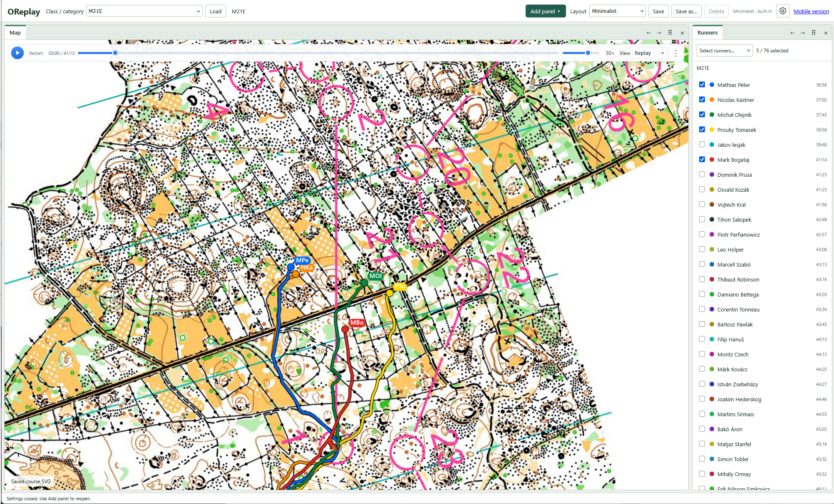
Task: Expand the Add panel menu
Action: 546,11
